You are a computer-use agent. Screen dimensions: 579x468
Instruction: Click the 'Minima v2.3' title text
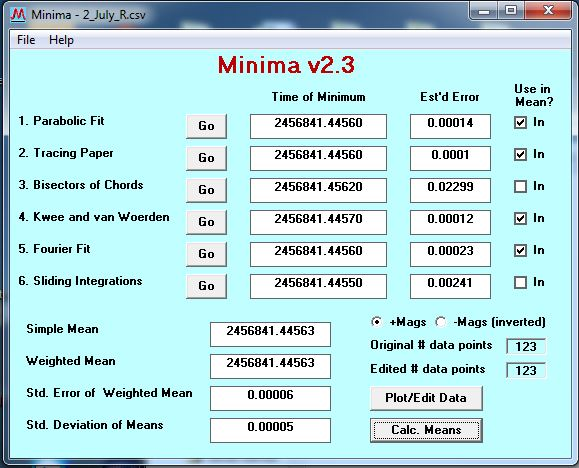click(x=286, y=65)
